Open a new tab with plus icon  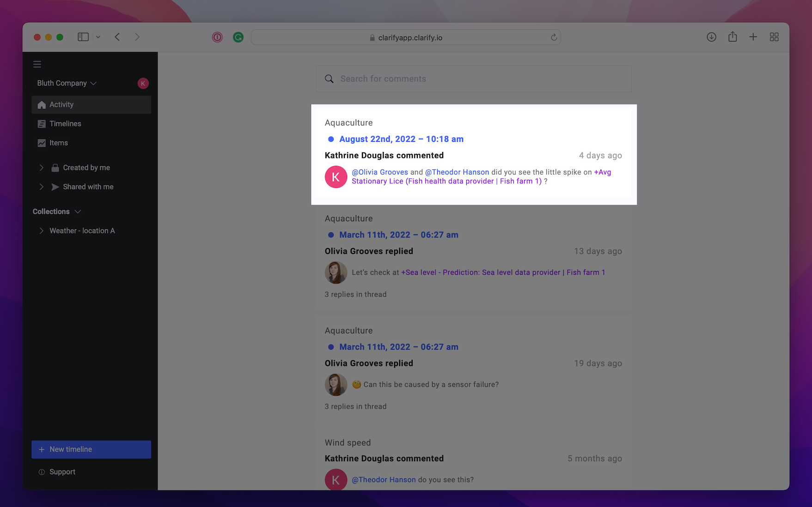point(753,37)
